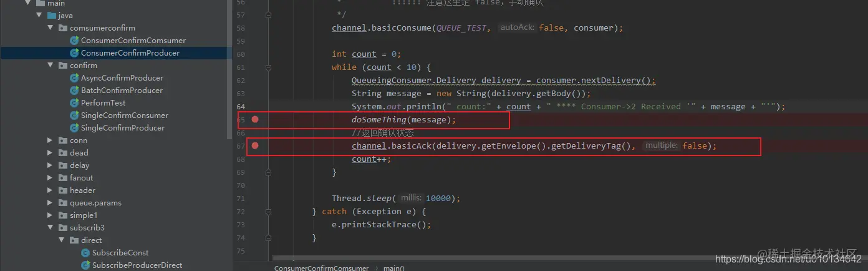This screenshot has height=271, width=868.
Task: Open SingleConfirmConsumer class
Action: point(124,116)
